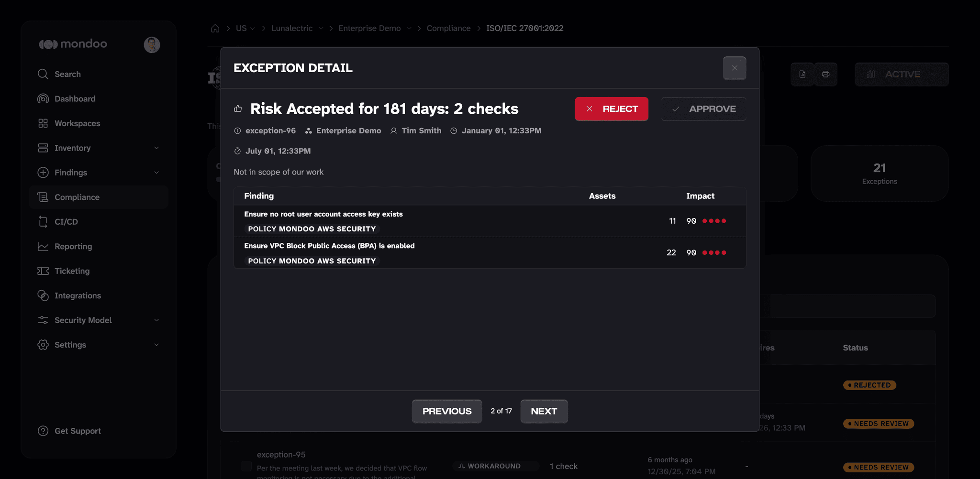
Task: Go to NEXT exception
Action: point(544,411)
